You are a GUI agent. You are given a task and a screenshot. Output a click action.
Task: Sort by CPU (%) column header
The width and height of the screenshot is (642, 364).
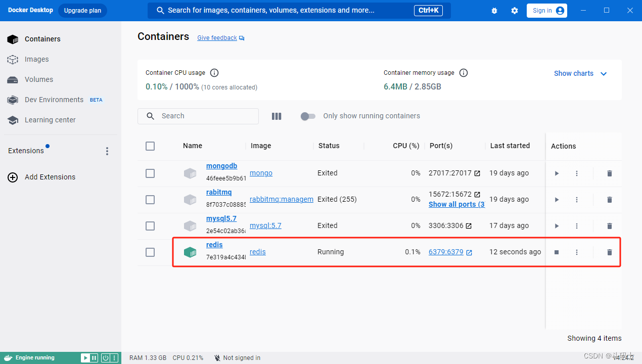coord(406,146)
